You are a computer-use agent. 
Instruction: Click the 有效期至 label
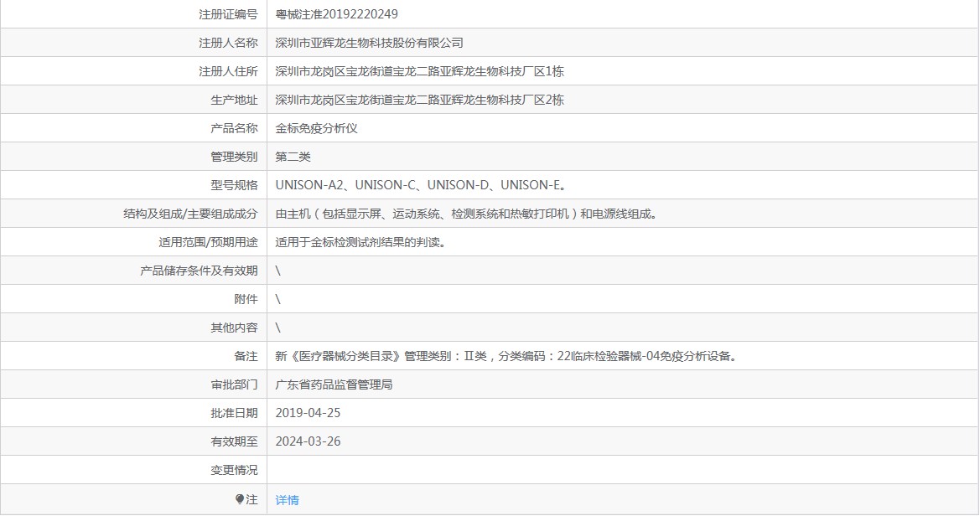234,441
